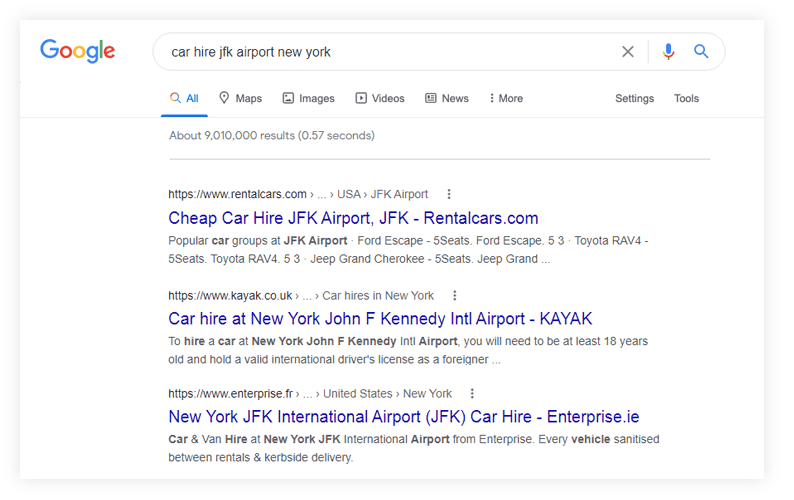
Task: Click the Google logo
Action: pos(78,51)
